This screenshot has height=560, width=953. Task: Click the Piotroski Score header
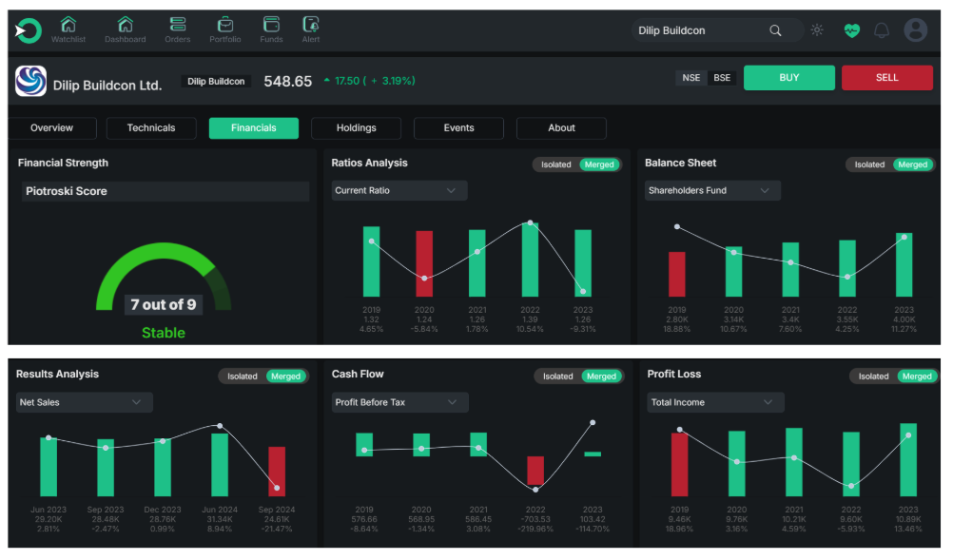click(x=165, y=191)
